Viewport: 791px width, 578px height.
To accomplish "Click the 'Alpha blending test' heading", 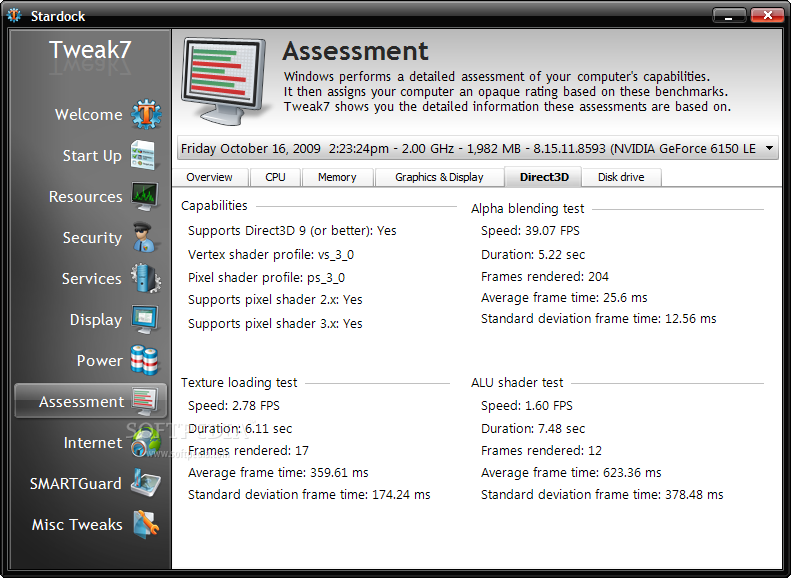I will pyautogui.click(x=527, y=209).
